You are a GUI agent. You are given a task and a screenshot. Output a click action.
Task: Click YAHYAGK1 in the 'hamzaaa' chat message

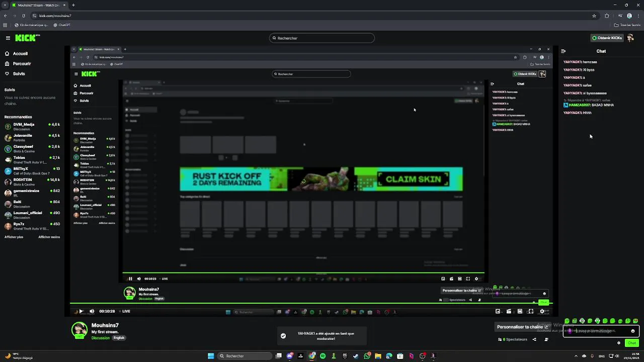point(573,62)
